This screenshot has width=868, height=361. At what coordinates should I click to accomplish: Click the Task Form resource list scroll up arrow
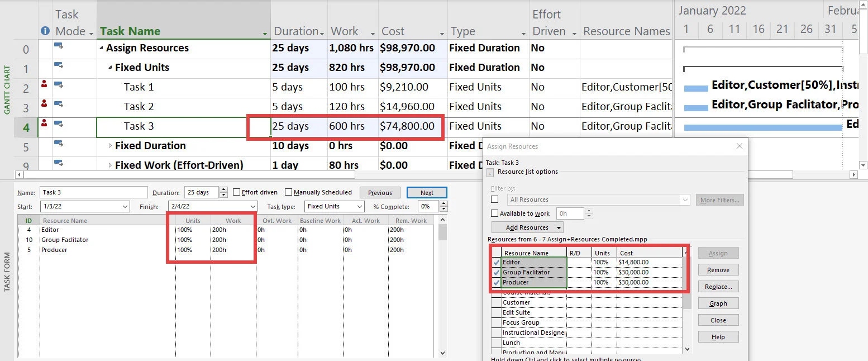(x=443, y=221)
